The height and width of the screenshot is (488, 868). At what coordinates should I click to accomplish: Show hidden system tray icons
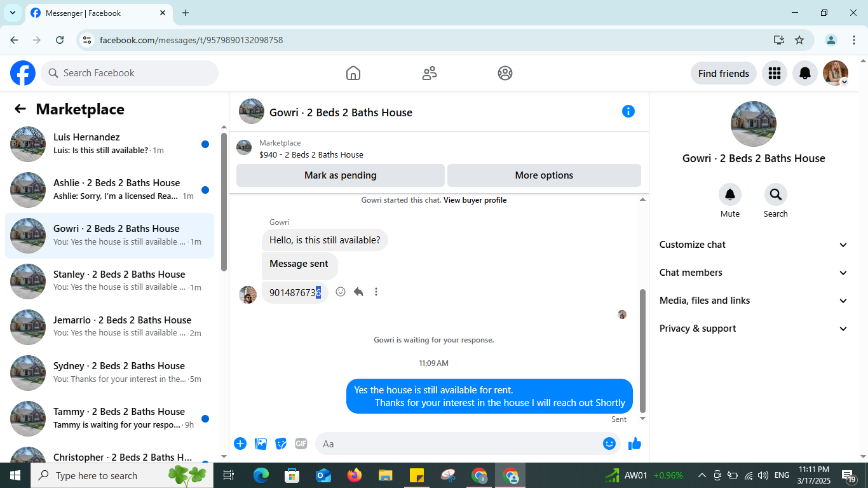702,475
